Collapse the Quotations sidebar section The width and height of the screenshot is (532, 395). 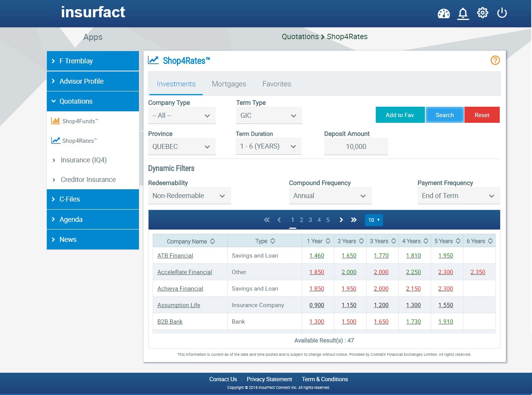click(x=93, y=101)
